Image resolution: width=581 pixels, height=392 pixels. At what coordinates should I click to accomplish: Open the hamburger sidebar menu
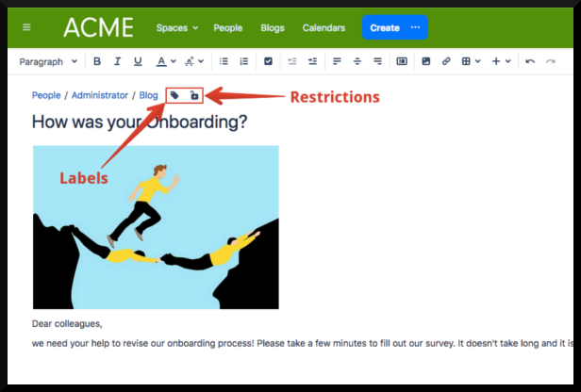(26, 27)
